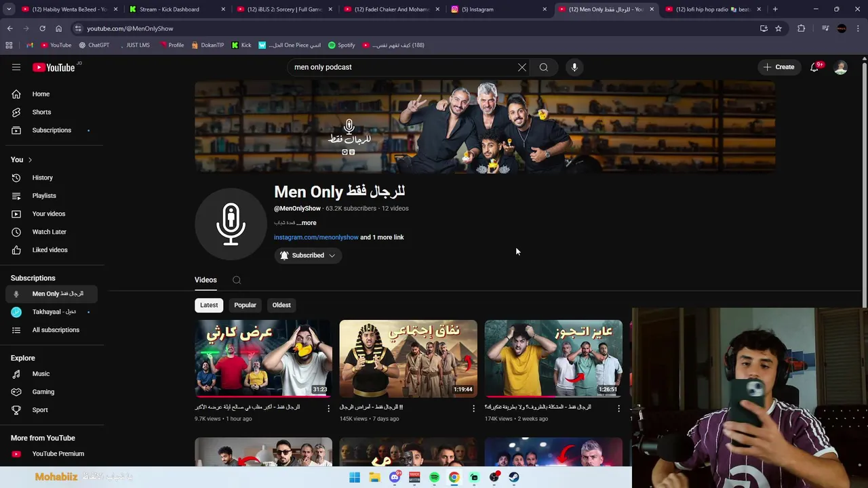Open Subscriptions in sidebar
868x488 pixels.
(x=52, y=130)
